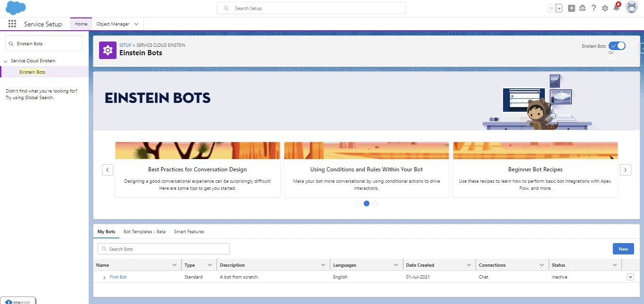Expand the First Bot row chevron
Image resolution: width=644 pixels, height=304 pixels.
(x=103, y=277)
